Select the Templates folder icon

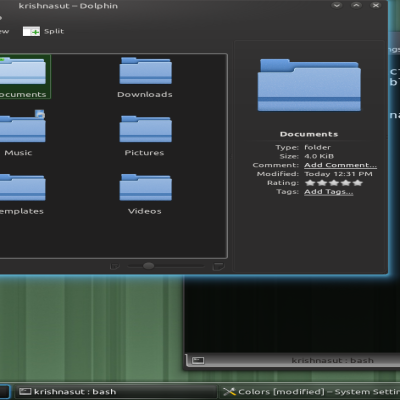coord(23,187)
